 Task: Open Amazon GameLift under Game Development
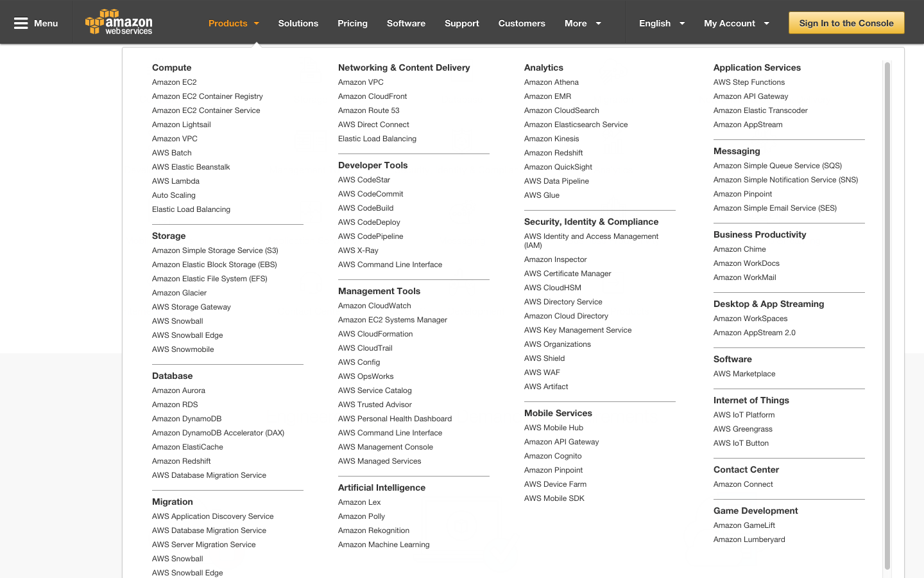click(744, 525)
